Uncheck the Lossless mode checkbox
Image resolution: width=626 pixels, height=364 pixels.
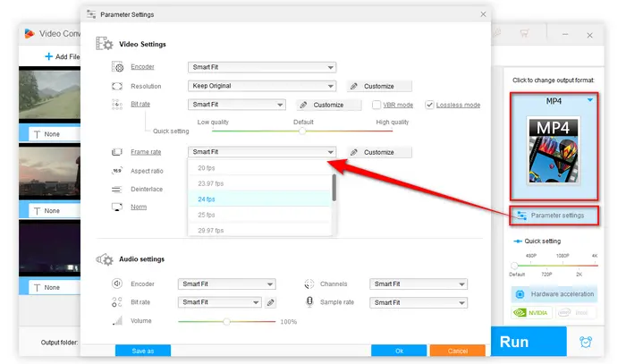tap(429, 105)
